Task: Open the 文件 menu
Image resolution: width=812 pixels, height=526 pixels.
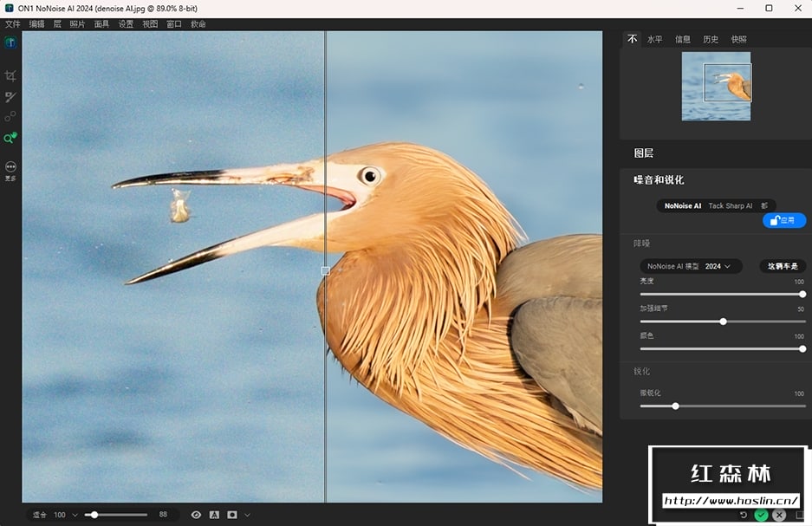Action: click(12, 24)
